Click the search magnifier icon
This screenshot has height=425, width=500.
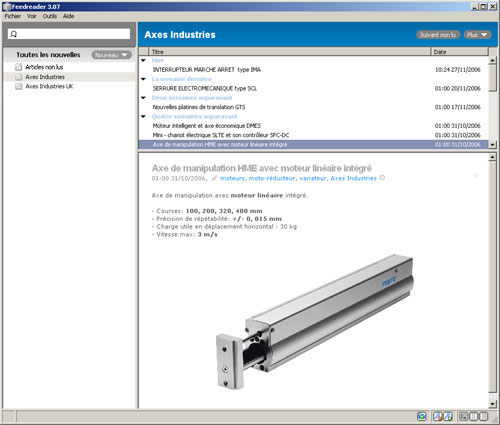click(14, 34)
